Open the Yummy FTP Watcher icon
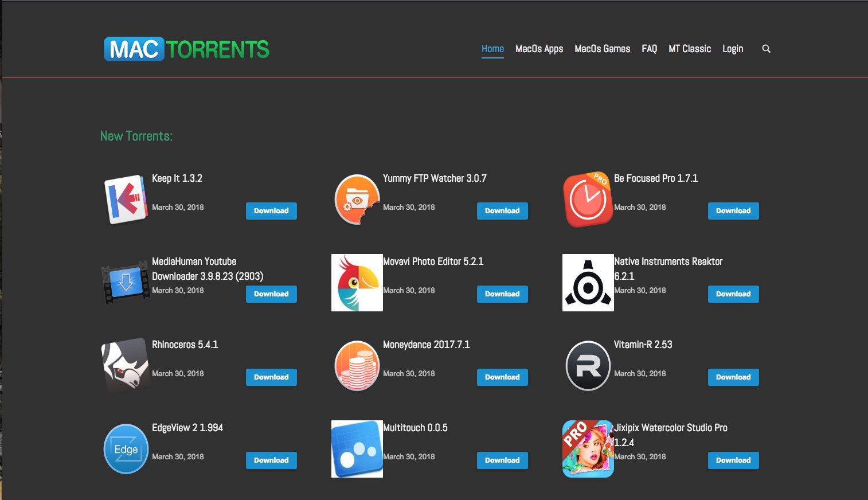868x500 pixels. 357,200
